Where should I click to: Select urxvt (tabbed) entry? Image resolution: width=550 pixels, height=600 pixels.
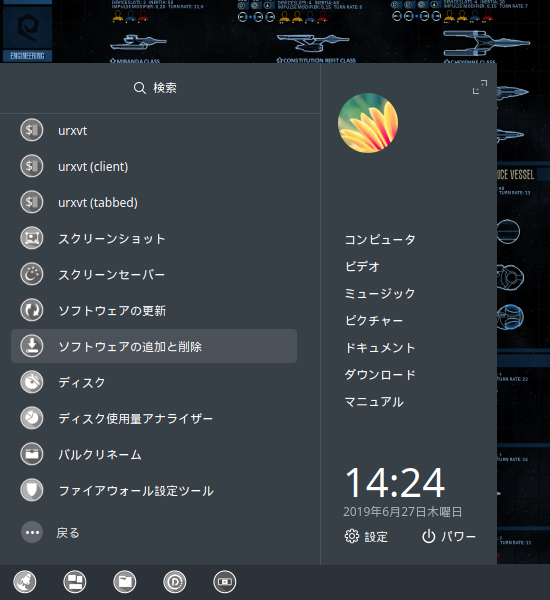154,202
